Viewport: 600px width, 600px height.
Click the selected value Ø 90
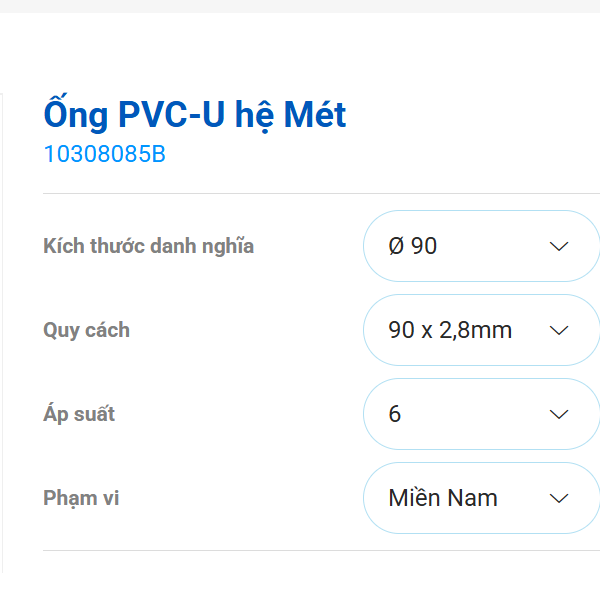pos(413,246)
